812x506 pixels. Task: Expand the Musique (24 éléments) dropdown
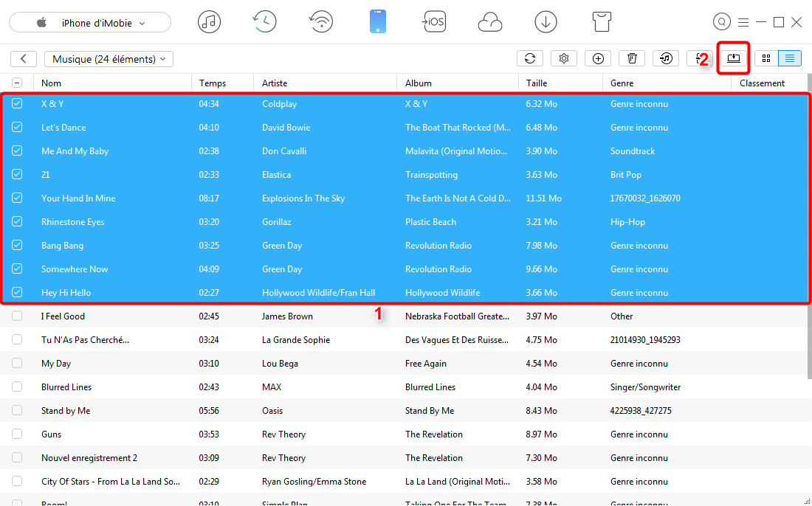point(109,59)
